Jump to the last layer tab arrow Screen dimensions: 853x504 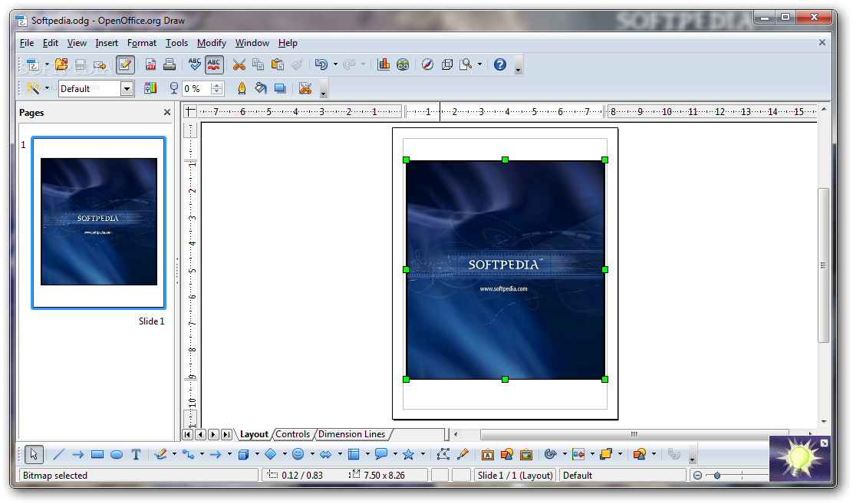(227, 434)
